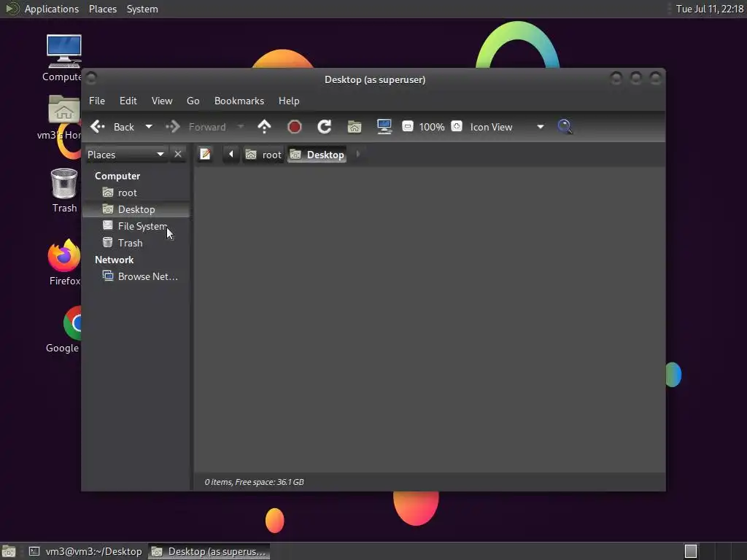This screenshot has width=747, height=560.
Task: Click the Desktop (as superuser) taskbar button
Action: (209, 551)
